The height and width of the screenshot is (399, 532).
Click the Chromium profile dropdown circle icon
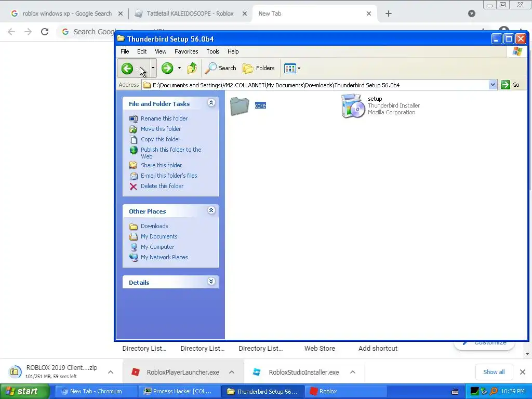[x=472, y=14]
